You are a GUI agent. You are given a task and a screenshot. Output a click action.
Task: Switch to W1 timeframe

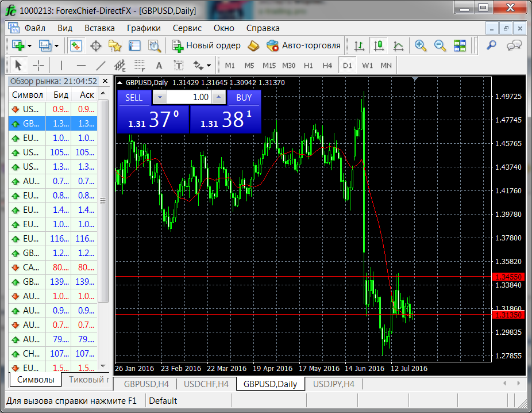tap(368, 66)
